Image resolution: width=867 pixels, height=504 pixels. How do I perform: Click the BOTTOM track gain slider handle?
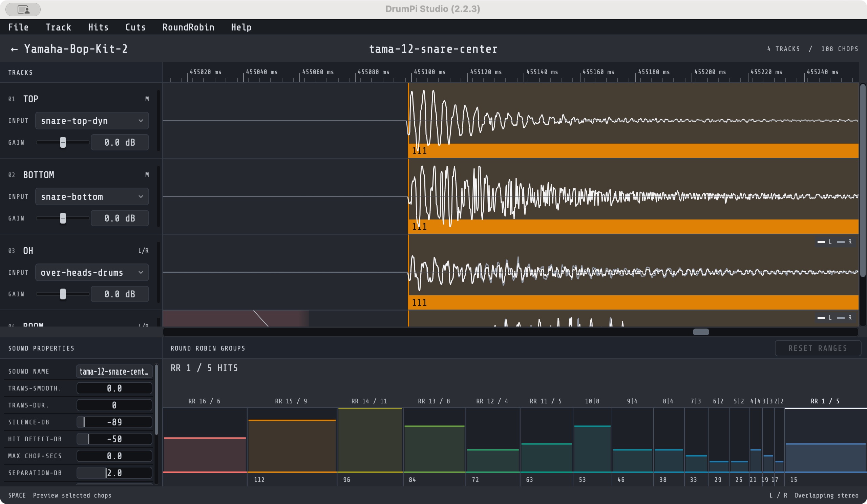pyautogui.click(x=63, y=218)
